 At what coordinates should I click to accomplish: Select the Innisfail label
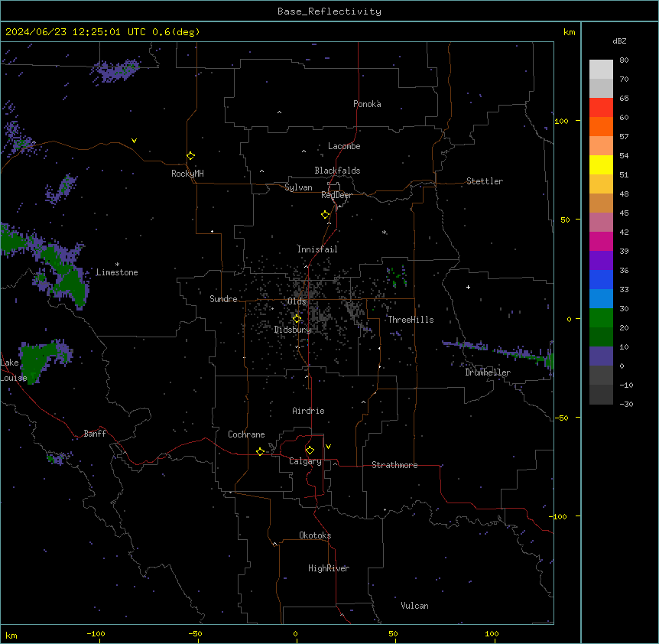317,249
